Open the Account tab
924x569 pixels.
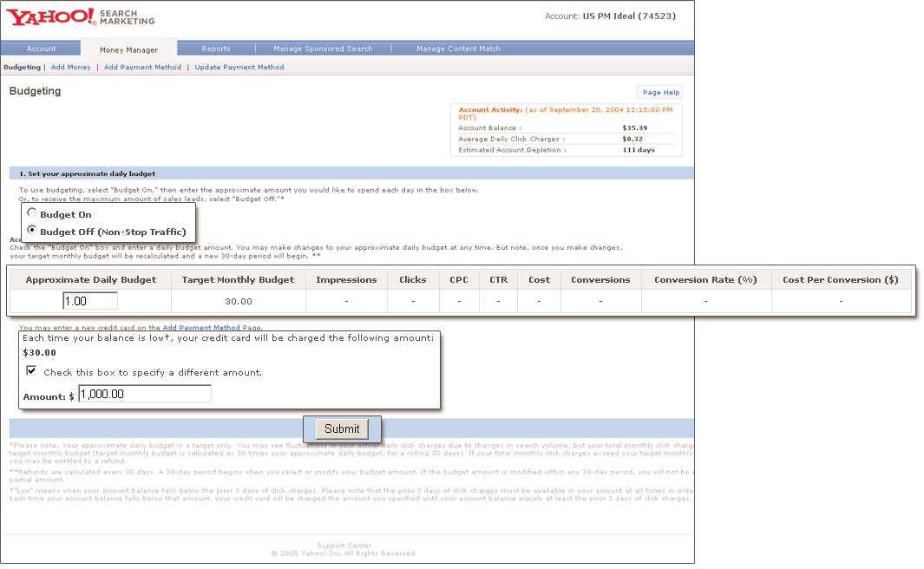click(41, 49)
